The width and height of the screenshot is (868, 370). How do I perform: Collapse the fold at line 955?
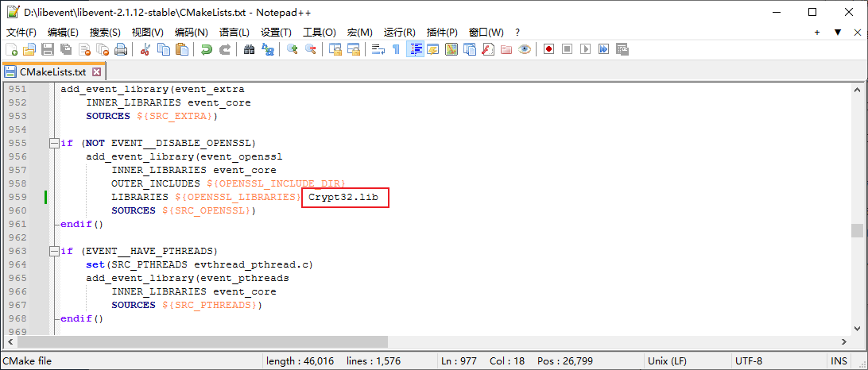(x=53, y=144)
